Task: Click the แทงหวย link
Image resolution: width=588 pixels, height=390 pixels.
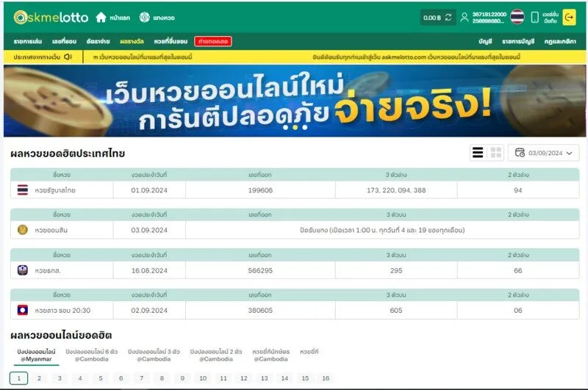Action: pyautogui.click(x=163, y=18)
